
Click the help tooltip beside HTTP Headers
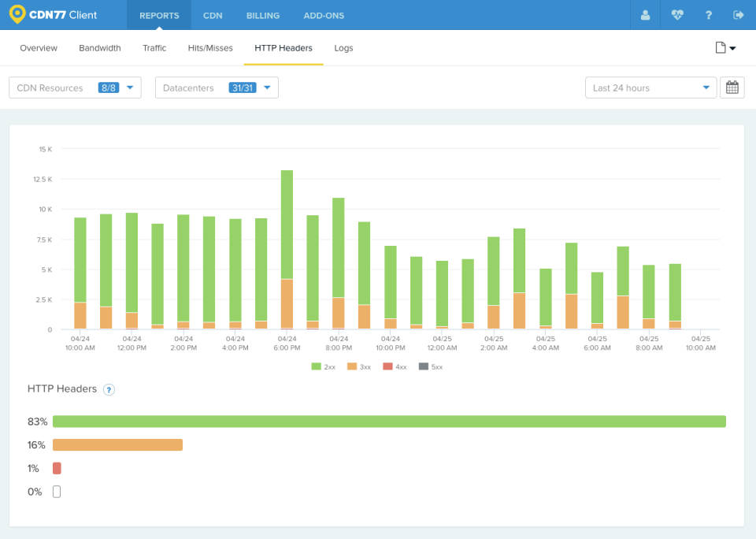pyautogui.click(x=109, y=389)
